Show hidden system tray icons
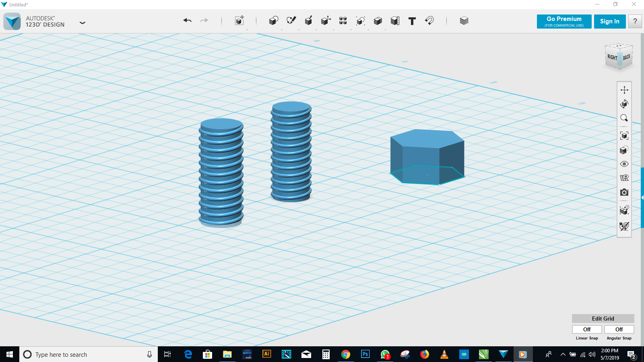The width and height of the screenshot is (644, 362). 563,354
